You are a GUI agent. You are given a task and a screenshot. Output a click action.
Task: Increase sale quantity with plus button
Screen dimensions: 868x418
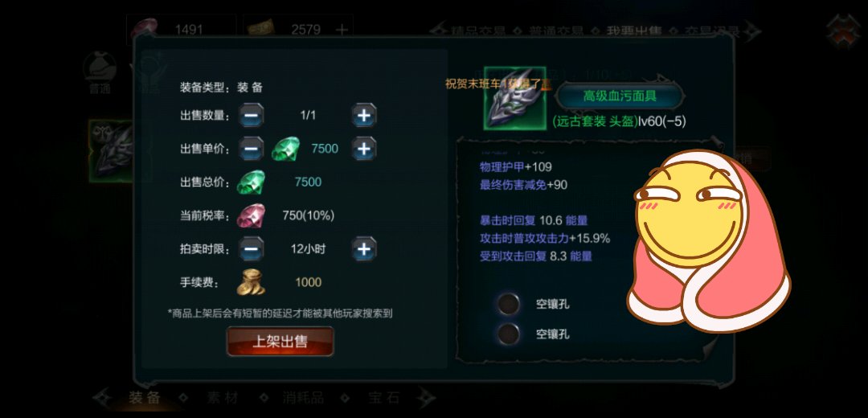(364, 115)
